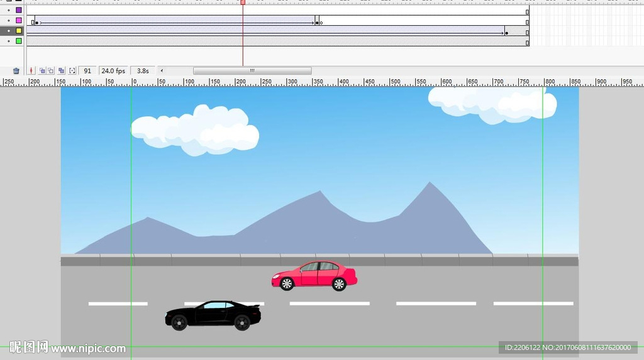Select the ending keyframe of the magenta layer tween
The image size is (644, 360).
tap(317, 22)
